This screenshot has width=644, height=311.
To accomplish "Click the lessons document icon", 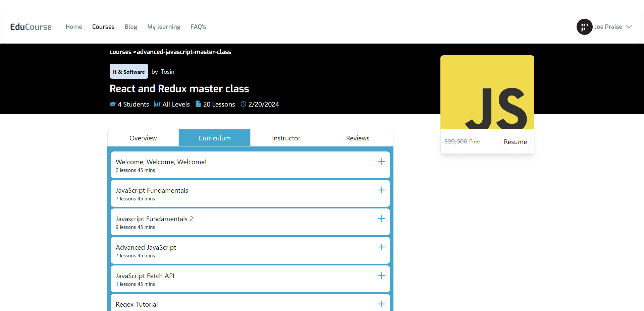I will point(198,104).
